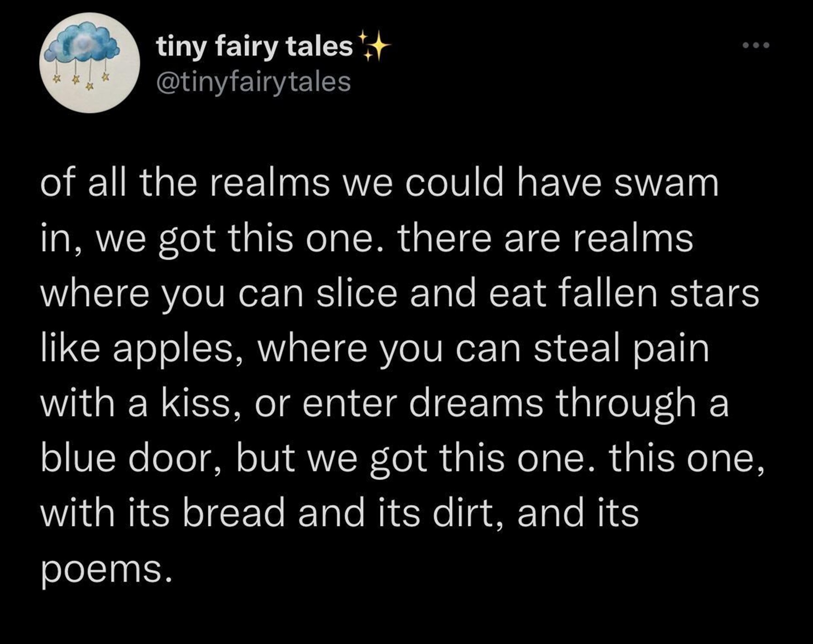
Task: Click the word "dirt," in the tweet
Action: (x=468, y=514)
